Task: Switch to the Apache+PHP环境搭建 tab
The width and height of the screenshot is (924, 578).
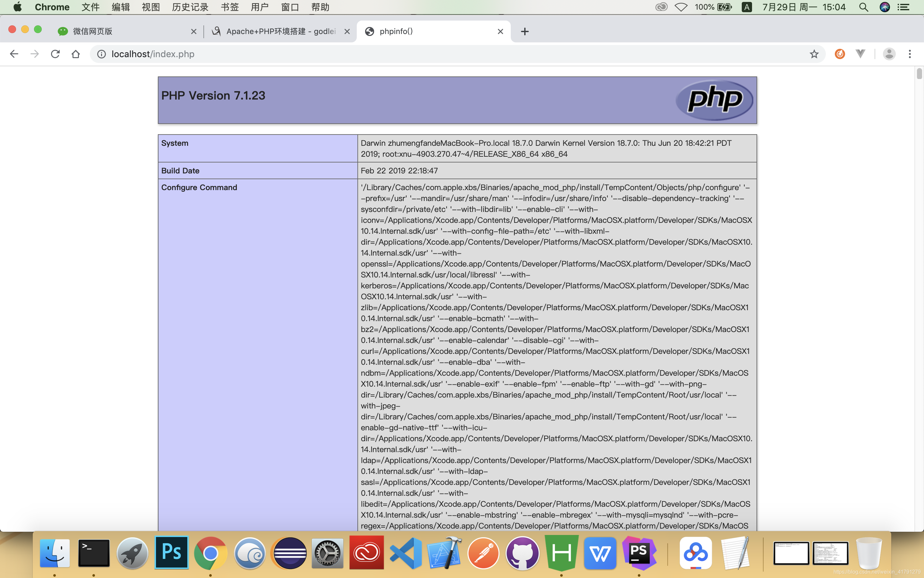Action: click(x=281, y=31)
